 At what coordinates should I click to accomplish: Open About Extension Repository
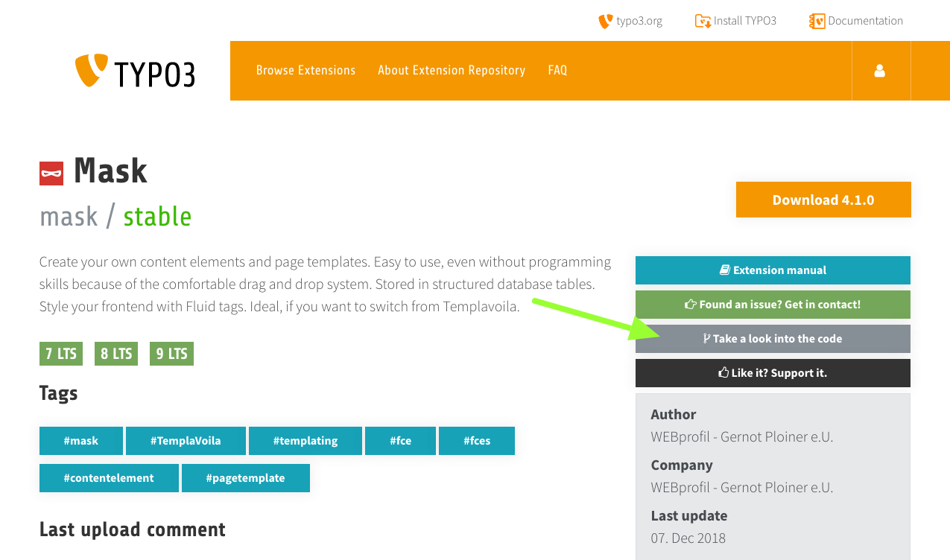click(x=452, y=70)
